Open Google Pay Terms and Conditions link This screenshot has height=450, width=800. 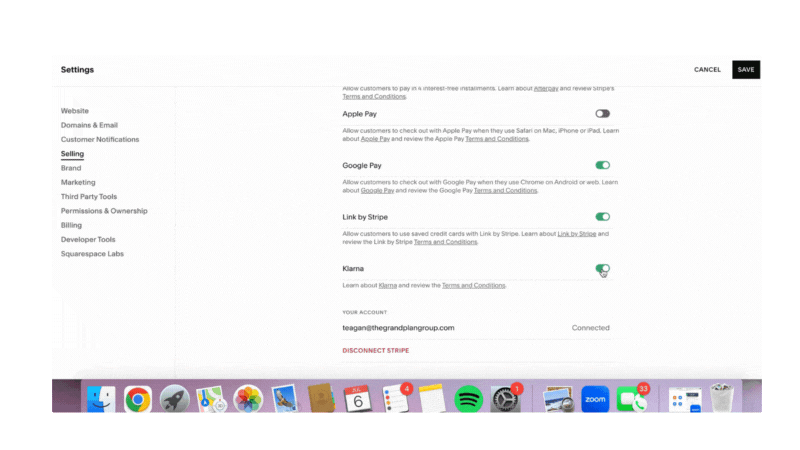click(506, 190)
